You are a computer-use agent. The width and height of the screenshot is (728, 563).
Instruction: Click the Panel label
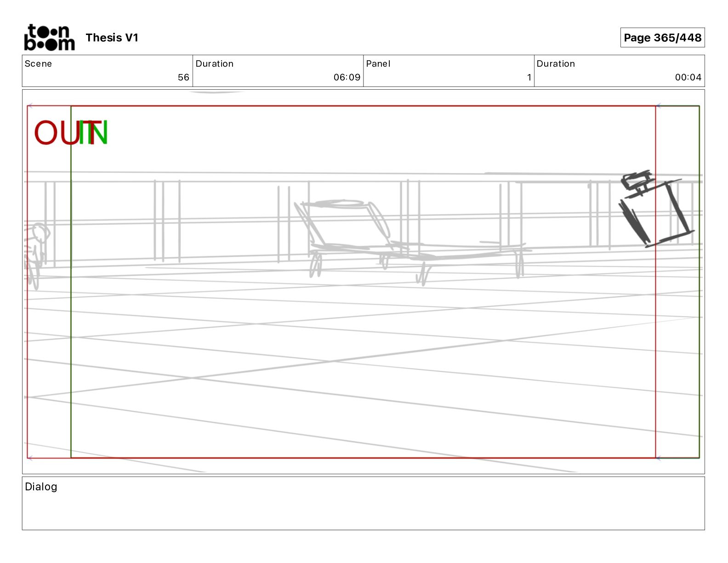tap(378, 63)
